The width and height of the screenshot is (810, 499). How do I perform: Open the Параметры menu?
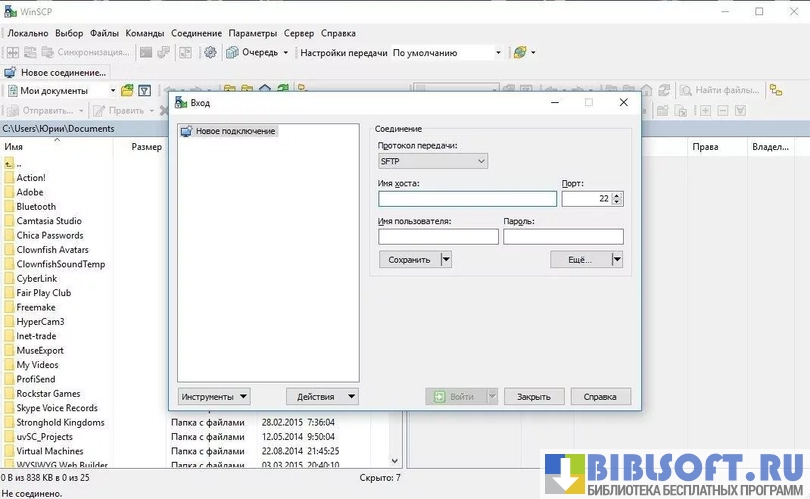pyautogui.click(x=253, y=33)
